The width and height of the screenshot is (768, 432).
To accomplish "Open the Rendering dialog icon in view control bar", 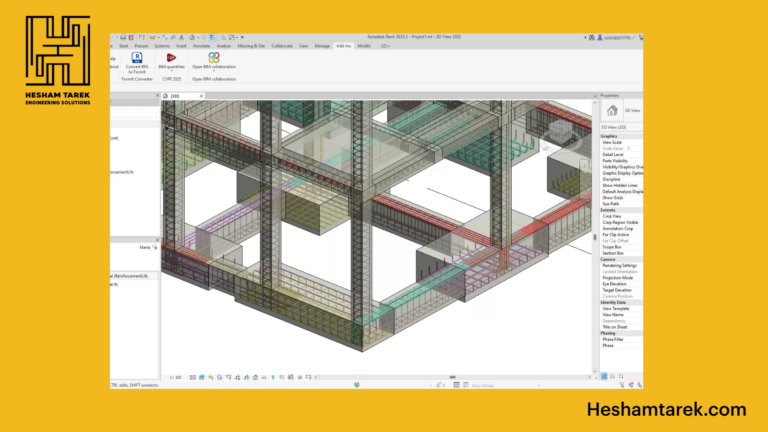I will (x=229, y=377).
